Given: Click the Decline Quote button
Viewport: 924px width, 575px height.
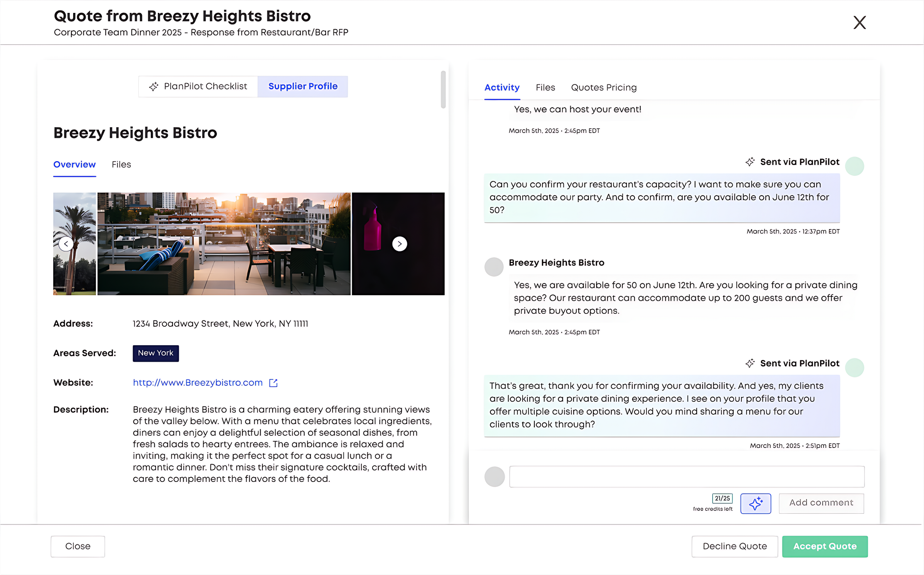Looking at the screenshot, I should 734,547.
